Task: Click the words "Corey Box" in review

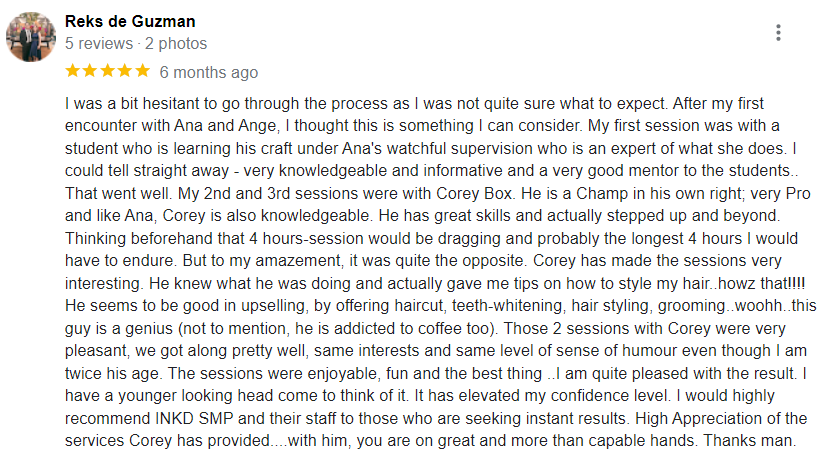Action: click(474, 193)
